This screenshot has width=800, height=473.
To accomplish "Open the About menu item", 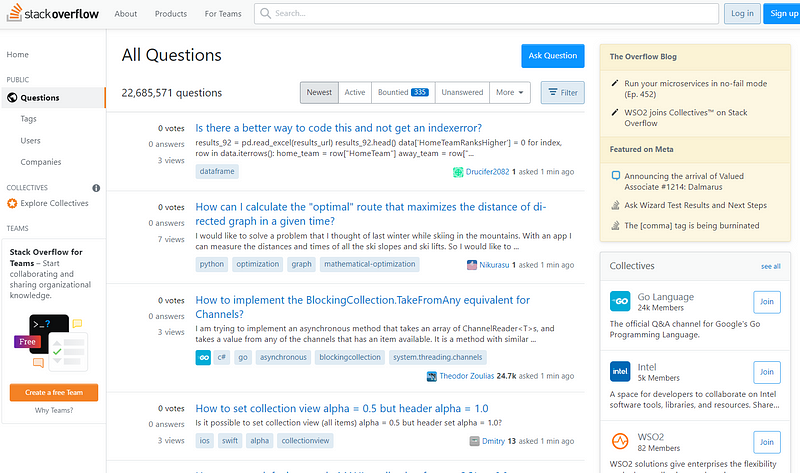I will (126, 14).
